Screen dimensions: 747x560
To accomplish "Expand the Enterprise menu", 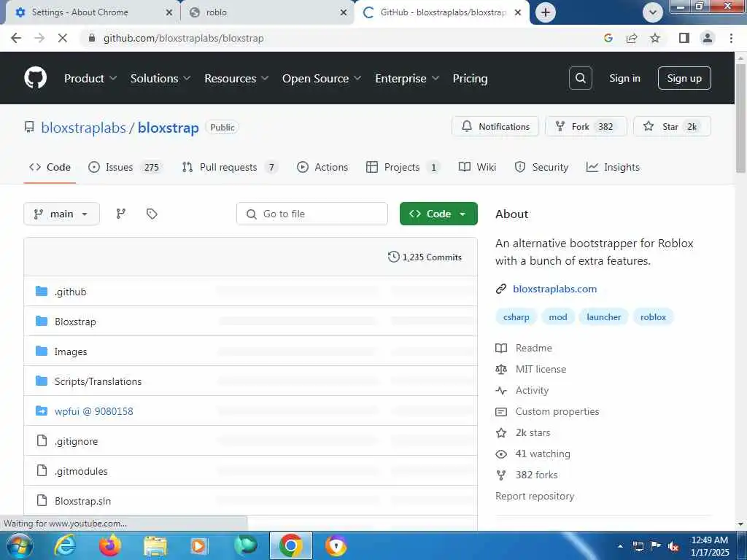I will pyautogui.click(x=407, y=78).
